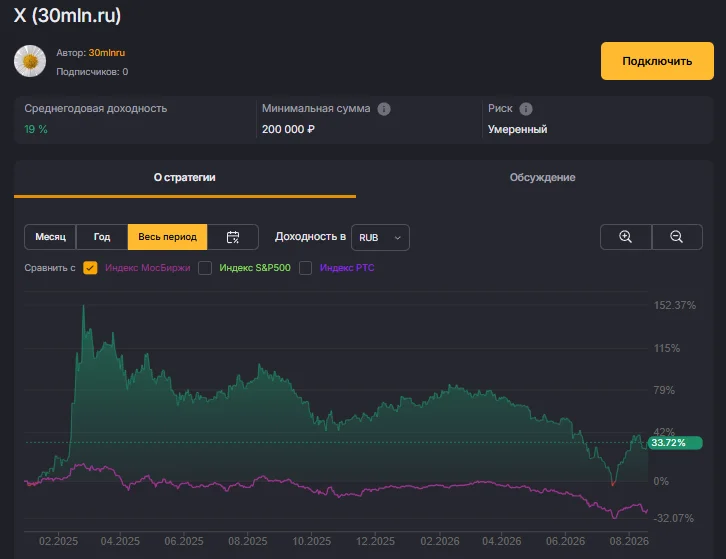Select the Весь период range

(167, 237)
